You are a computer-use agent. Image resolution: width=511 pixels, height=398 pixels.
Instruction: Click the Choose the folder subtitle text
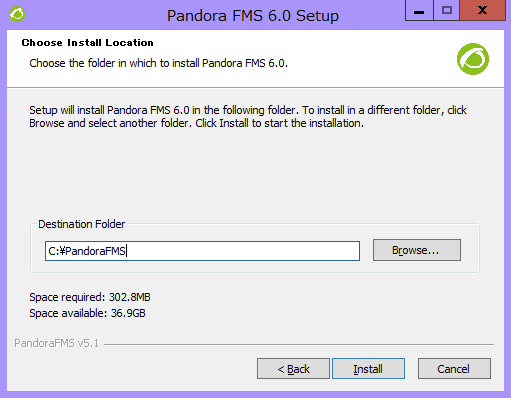[159, 63]
